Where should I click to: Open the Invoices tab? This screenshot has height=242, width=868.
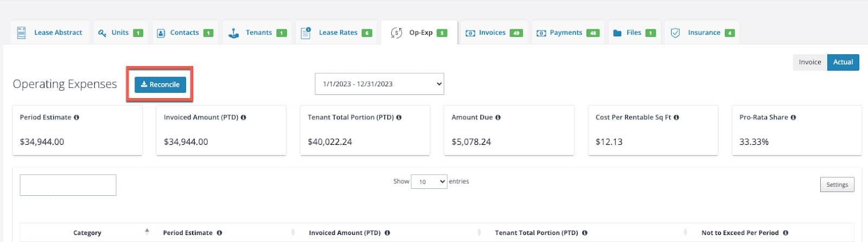pyautogui.click(x=494, y=33)
